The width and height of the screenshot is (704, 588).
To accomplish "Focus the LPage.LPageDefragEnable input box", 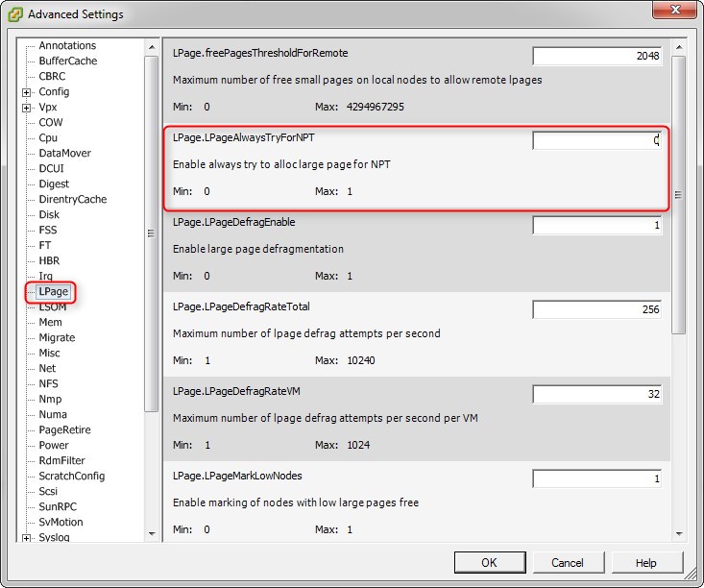I will [597, 225].
